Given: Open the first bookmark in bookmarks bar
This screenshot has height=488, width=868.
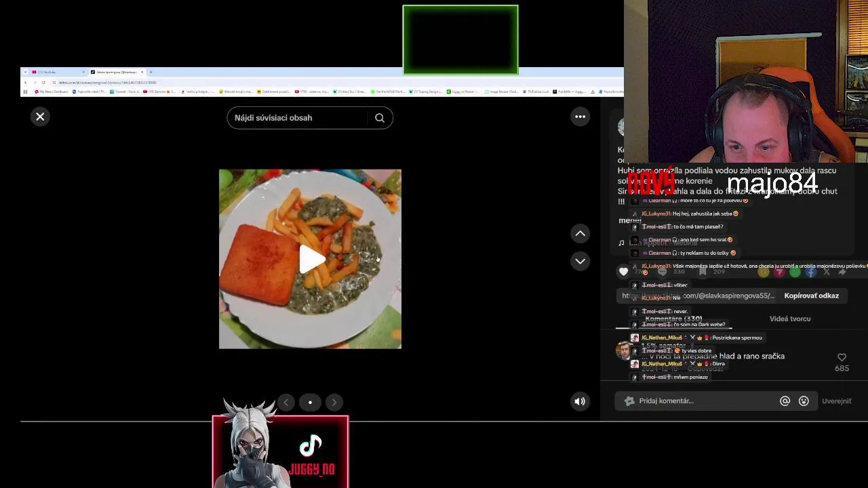Looking at the screenshot, I should pos(51,91).
